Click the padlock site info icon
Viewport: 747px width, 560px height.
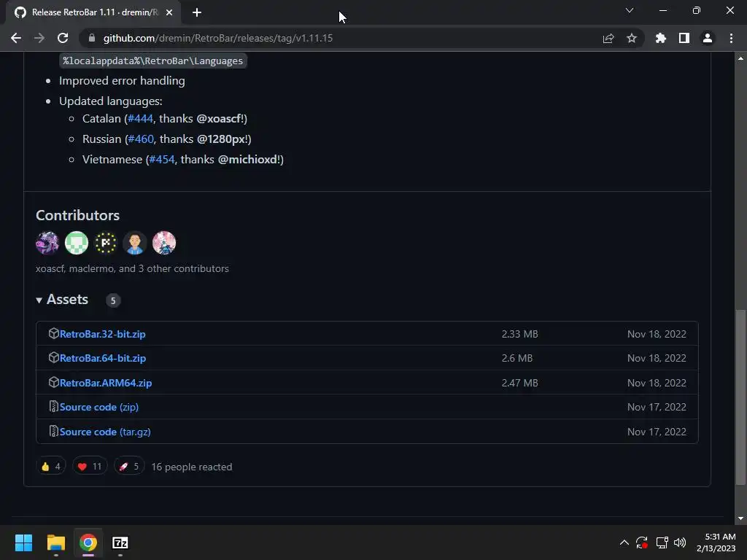pyautogui.click(x=92, y=38)
